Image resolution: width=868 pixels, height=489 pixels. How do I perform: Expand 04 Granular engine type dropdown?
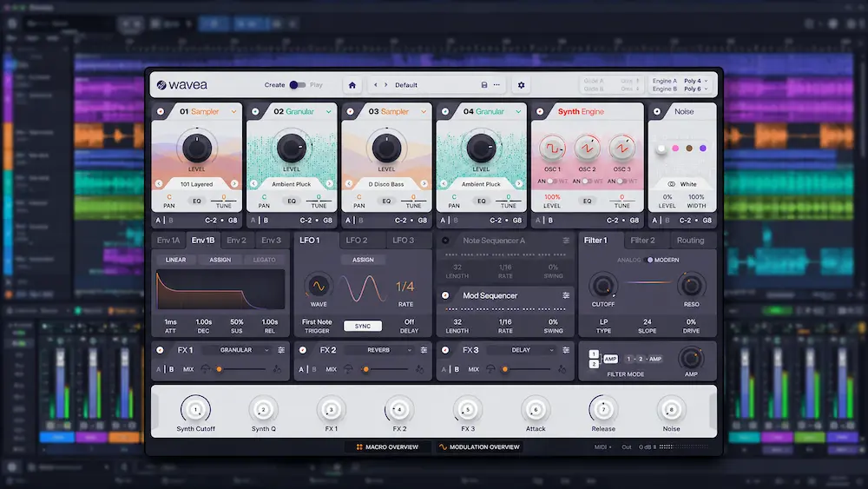click(518, 112)
